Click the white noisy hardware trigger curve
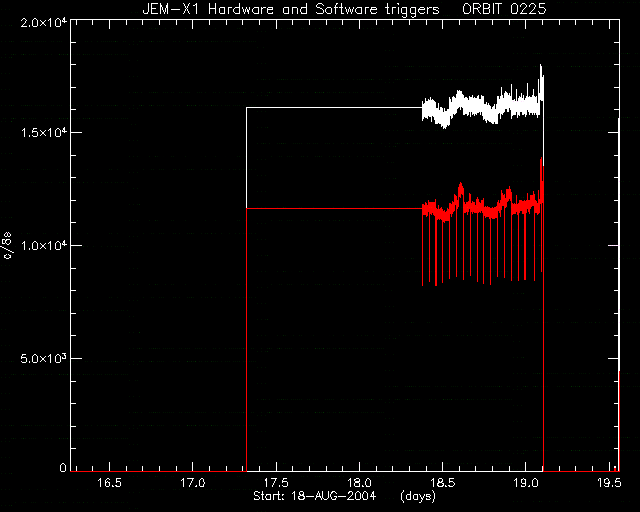 pyautogui.click(x=482, y=108)
